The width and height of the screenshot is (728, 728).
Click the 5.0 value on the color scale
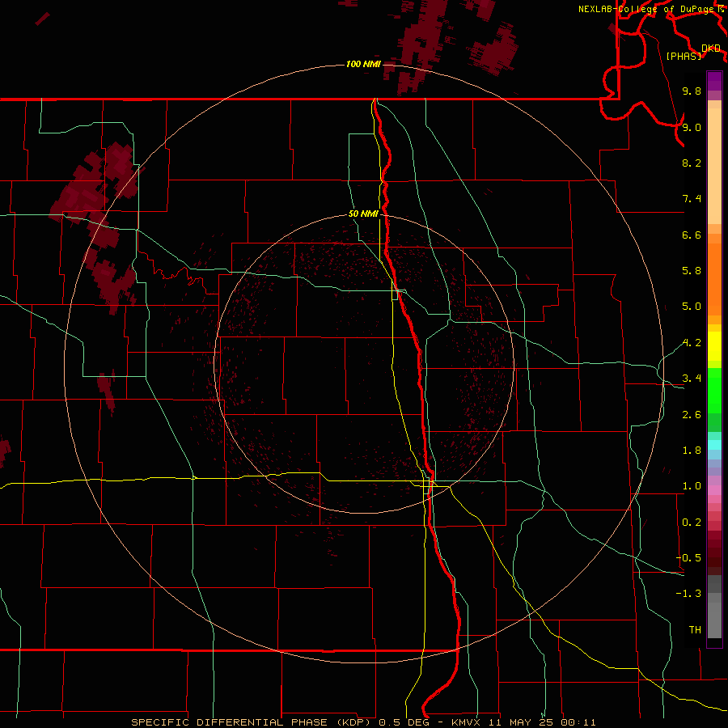692,307
